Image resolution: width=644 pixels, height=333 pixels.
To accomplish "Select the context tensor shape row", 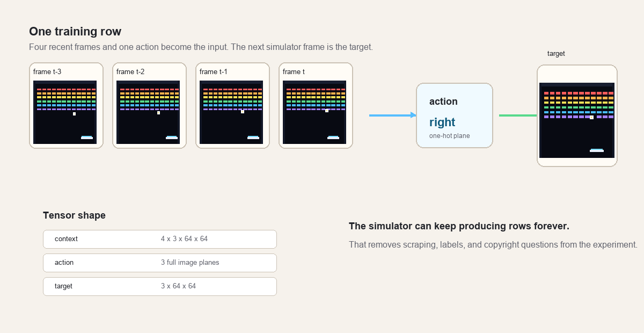I will pos(160,239).
